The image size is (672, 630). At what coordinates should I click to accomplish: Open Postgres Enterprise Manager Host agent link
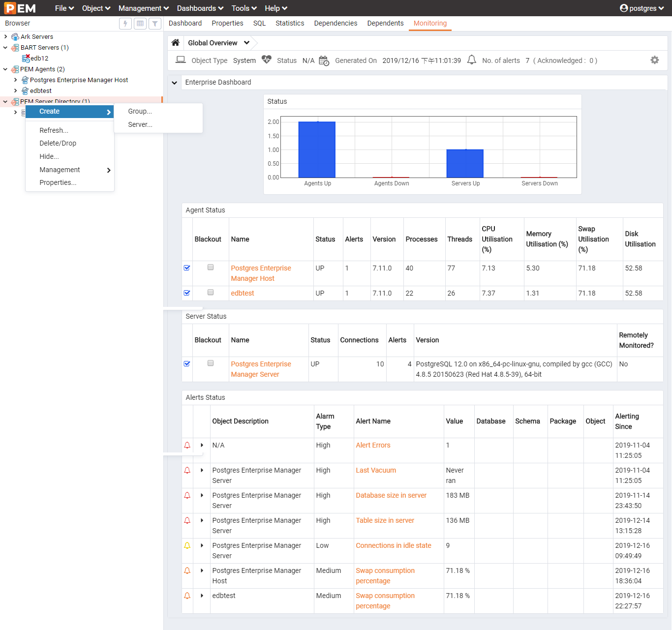[261, 273]
